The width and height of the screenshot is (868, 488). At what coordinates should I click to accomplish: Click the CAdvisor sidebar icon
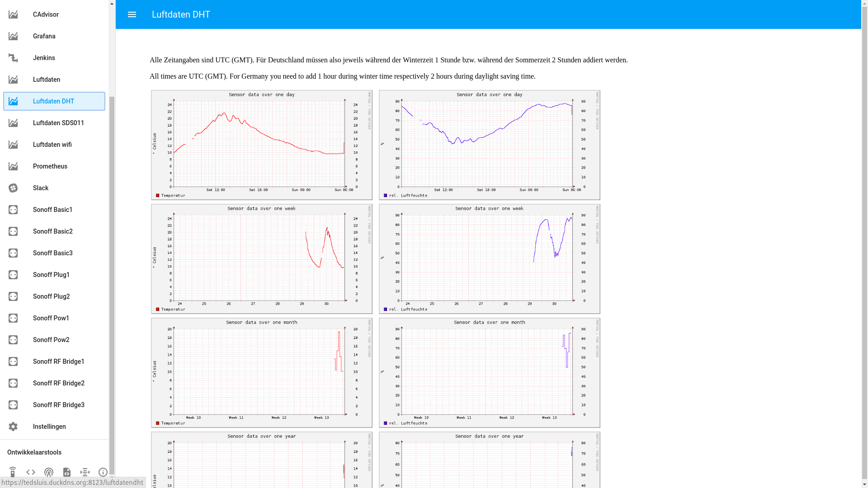pos(13,14)
